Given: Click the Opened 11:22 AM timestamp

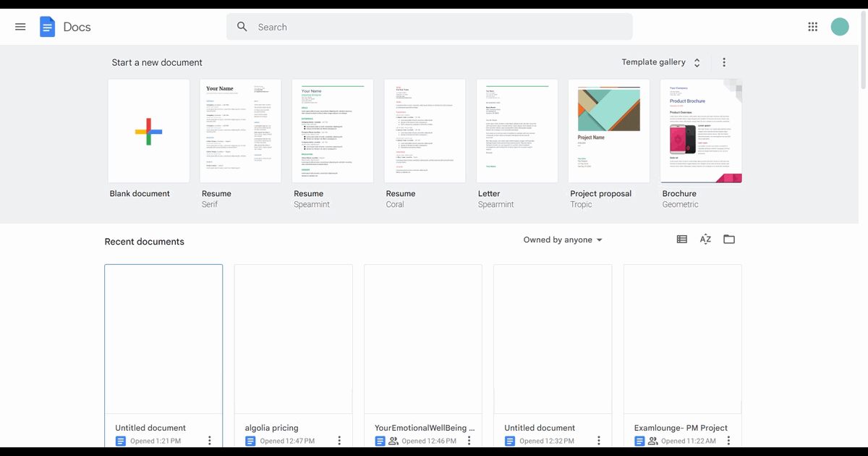Looking at the screenshot, I should pos(689,441).
